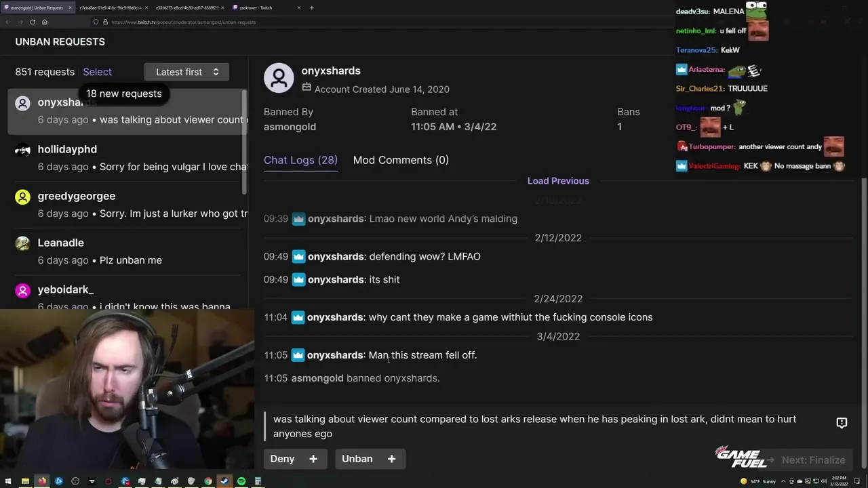This screenshot has width=868, height=488.
Task: Open Google Chrome from the taskbar
Action: [x=208, y=481]
